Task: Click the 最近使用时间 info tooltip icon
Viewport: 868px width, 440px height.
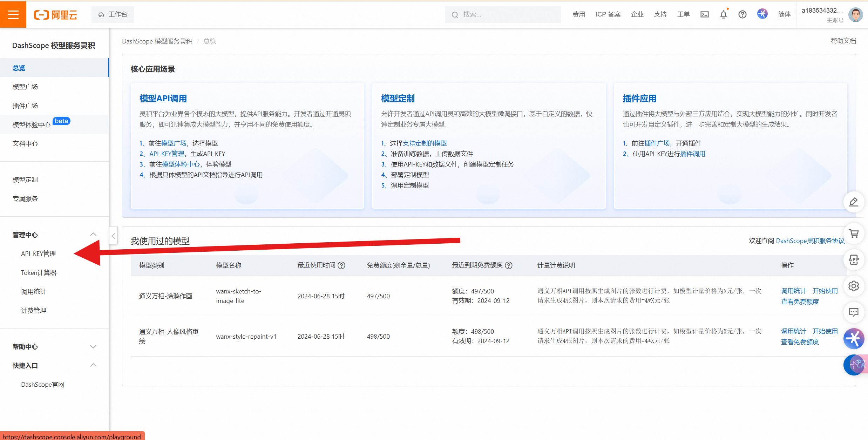Action: click(341, 265)
